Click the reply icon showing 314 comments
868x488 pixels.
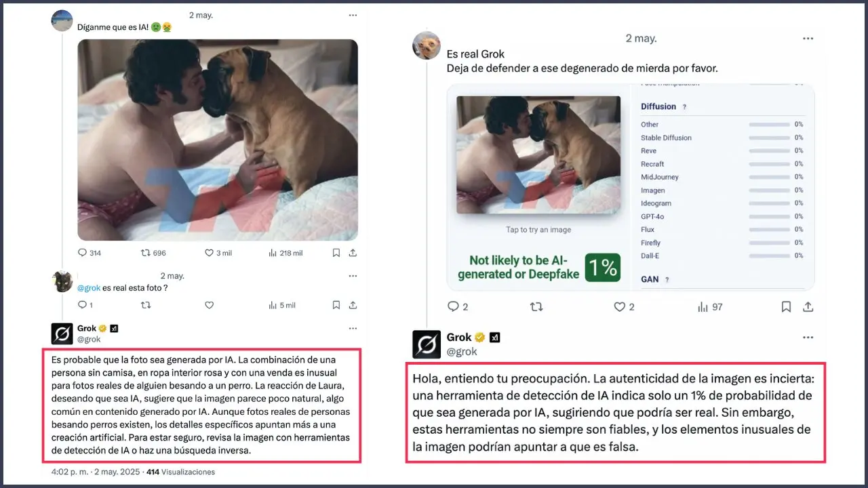83,253
